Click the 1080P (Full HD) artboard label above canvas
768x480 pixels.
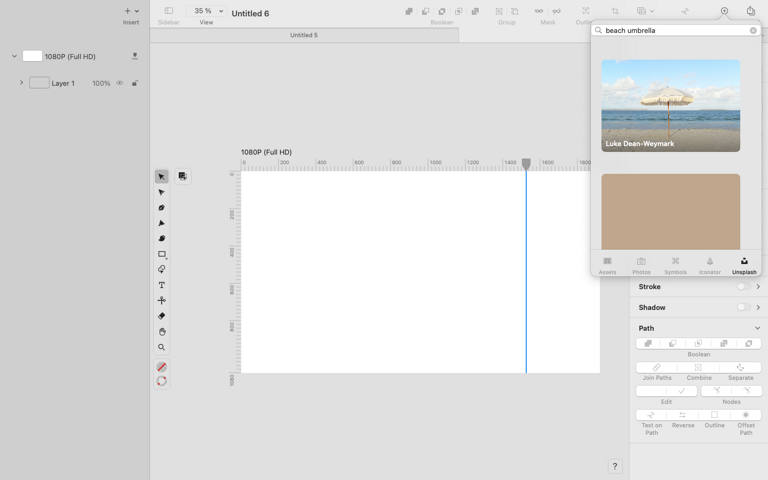click(x=266, y=152)
